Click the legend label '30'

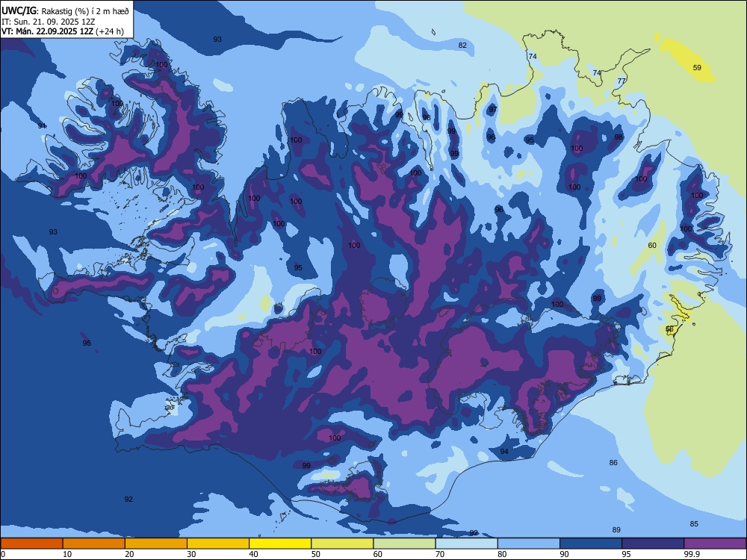(191, 554)
